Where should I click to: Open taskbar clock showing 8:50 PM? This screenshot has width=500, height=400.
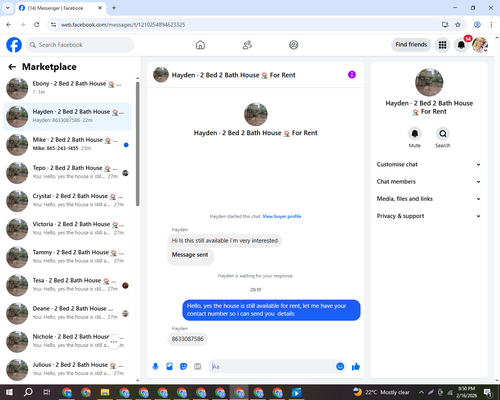(466, 392)
